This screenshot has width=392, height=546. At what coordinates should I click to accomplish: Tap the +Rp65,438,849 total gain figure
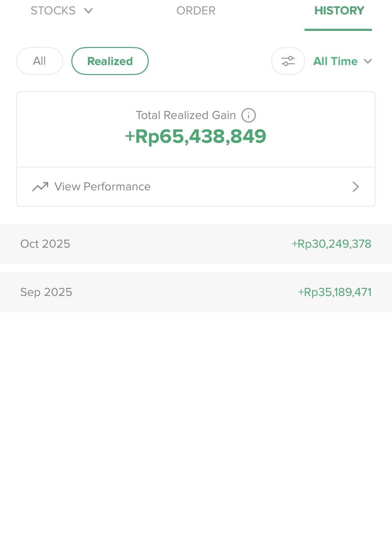(x=196, y=136)
